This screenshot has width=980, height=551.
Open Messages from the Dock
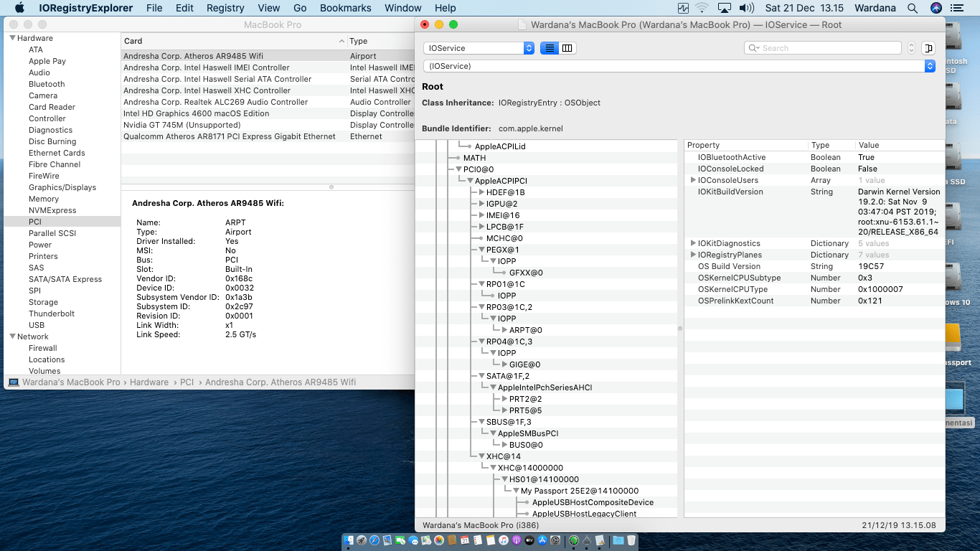[x=413, y=540]
